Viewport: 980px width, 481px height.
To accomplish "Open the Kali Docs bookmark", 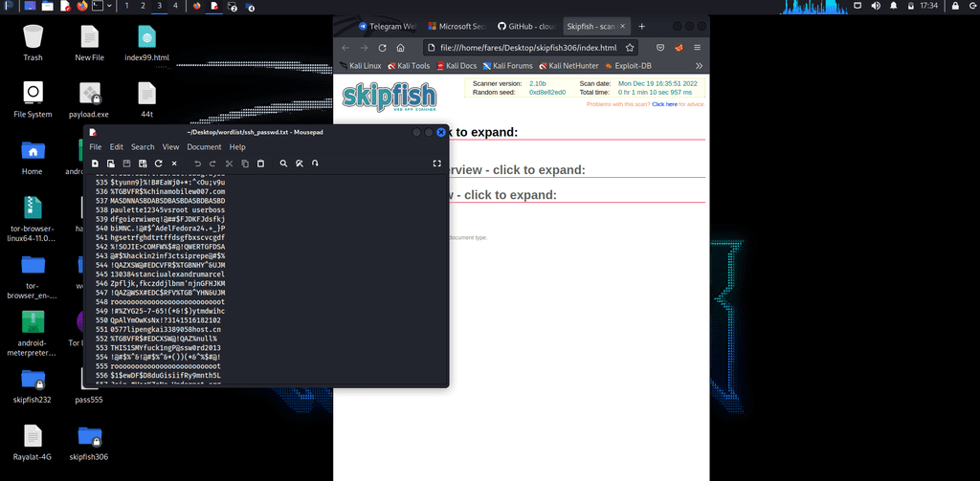I will (457, 66).
